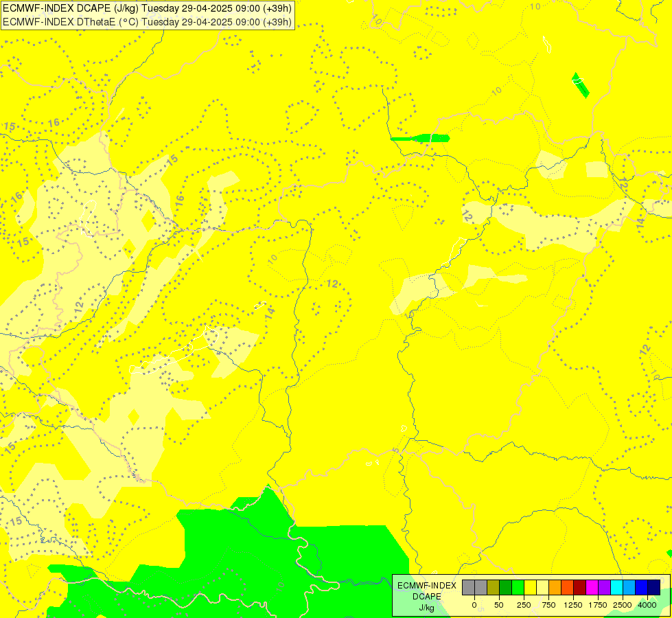Click the legend's 50 tick label
The height and width of the screenshot is (618, 672).
[499, 605]
